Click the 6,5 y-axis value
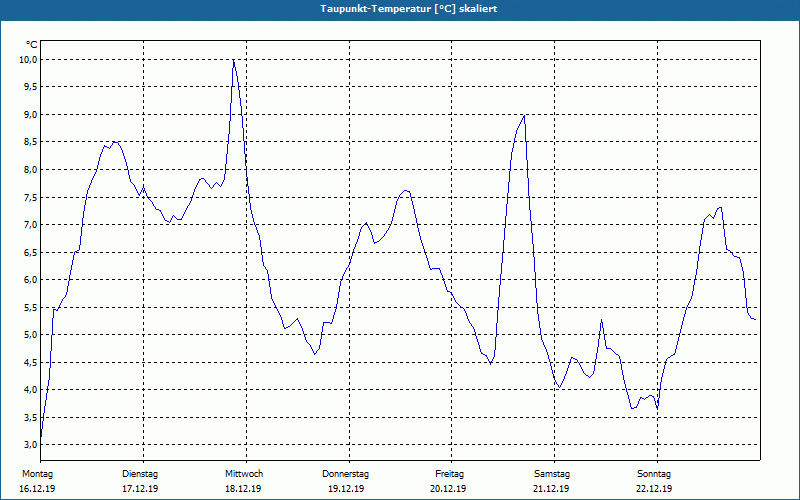 (31, 253)
